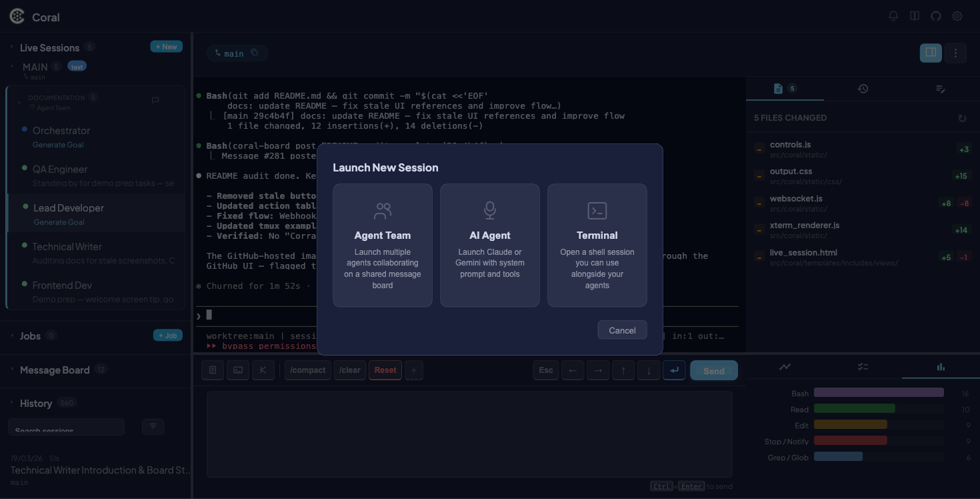The height and width of the screenshot is (499, 980).
Task: Choose the AI Agent launch option
Action: click(490, 245)
